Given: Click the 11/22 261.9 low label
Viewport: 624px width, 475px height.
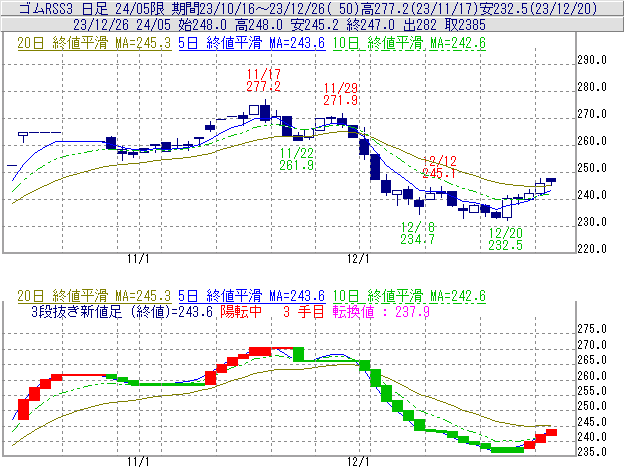Looking at the screenshot, I should click(x=296, y=159).
